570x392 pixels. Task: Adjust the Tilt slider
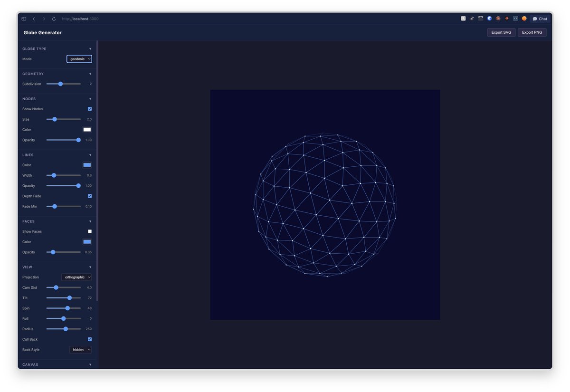coord(63,298)
